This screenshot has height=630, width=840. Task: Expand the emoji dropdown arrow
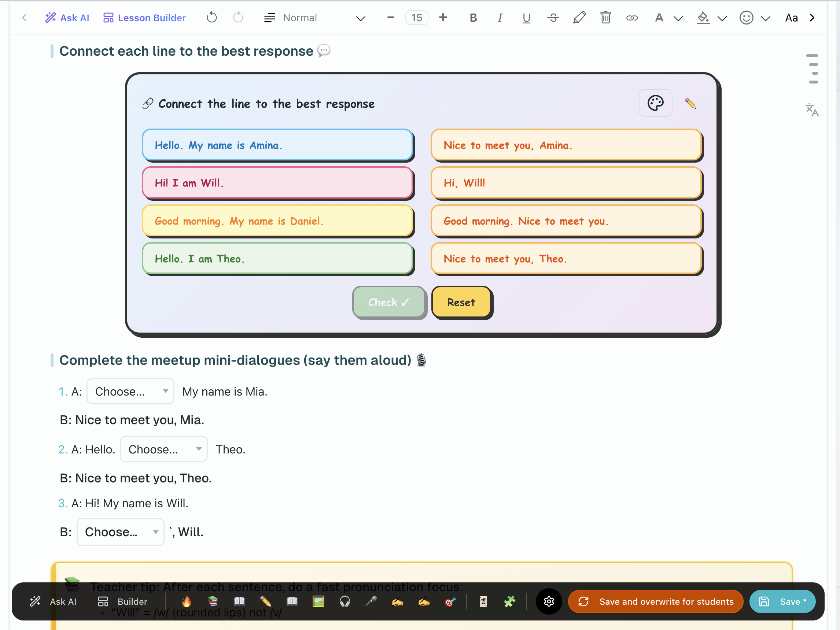tap(766, 18)
